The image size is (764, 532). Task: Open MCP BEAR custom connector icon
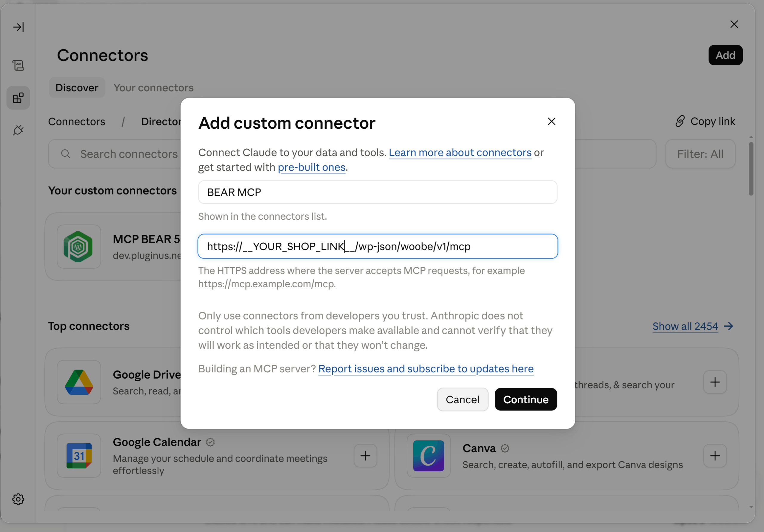(x=78, y=247)
